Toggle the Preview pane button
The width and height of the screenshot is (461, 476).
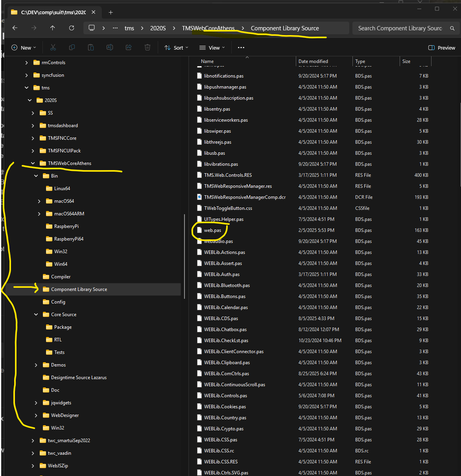click(x=442, y=48)
